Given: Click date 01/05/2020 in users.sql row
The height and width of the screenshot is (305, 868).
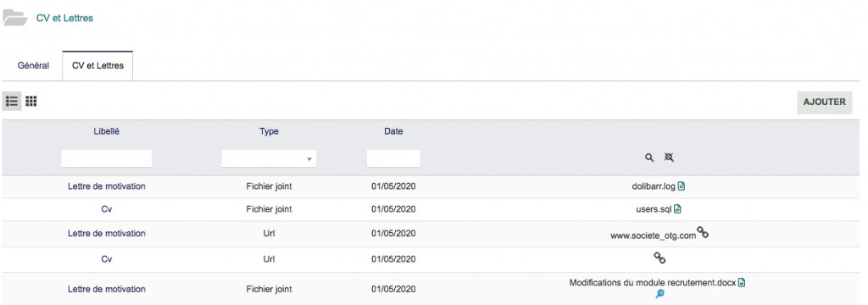Looking at the screenshot, I should pos(393,209).
